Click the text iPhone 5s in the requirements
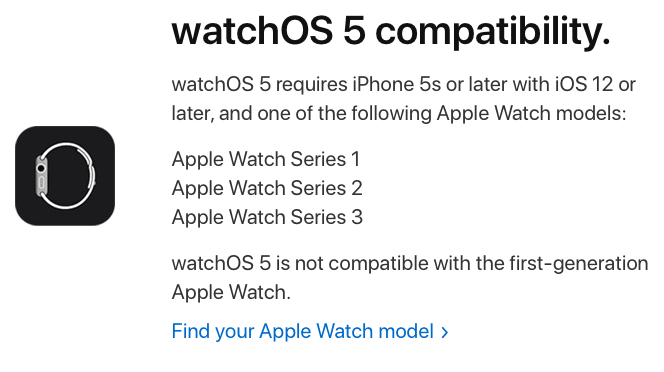The image size is (664, 372). 397,84
